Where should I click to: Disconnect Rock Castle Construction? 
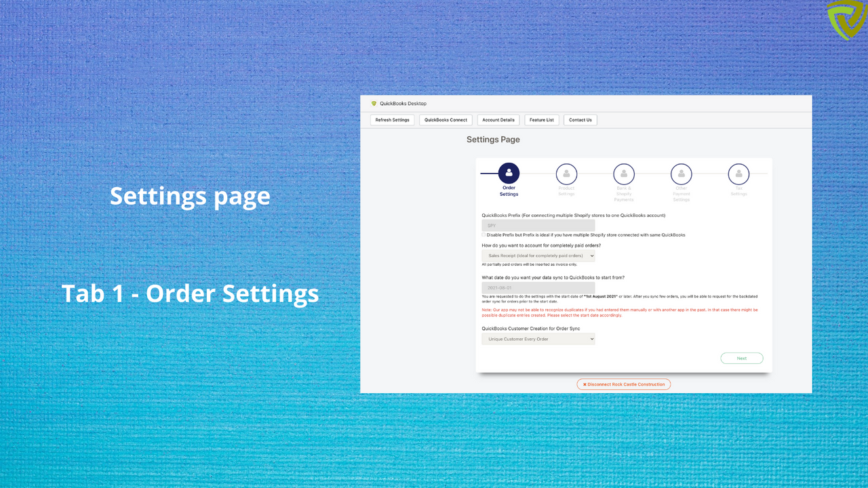[624, 384]
